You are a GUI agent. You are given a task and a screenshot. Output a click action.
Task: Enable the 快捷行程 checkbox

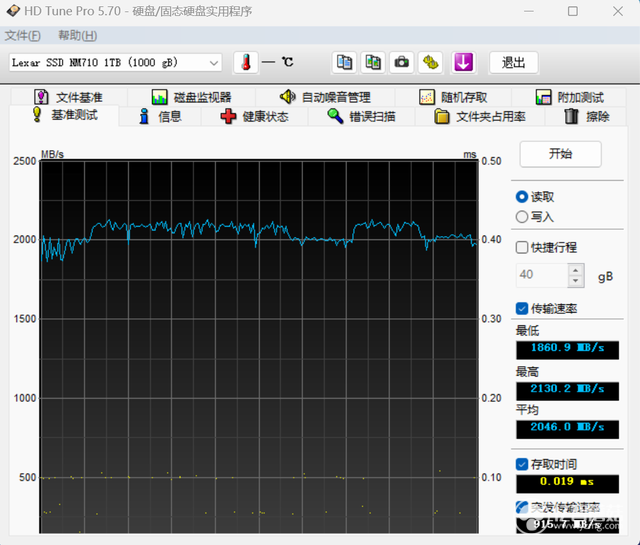coord(522,247)
